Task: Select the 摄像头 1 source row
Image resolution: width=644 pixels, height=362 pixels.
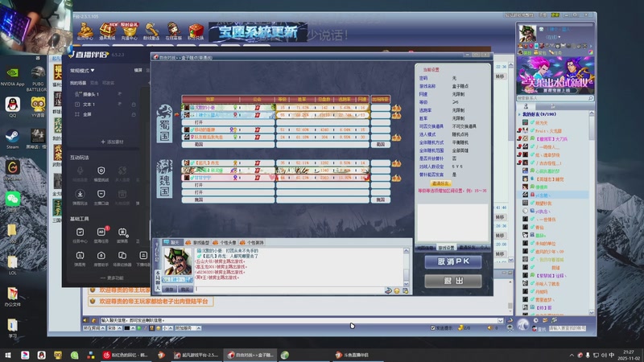Action: 105,94
